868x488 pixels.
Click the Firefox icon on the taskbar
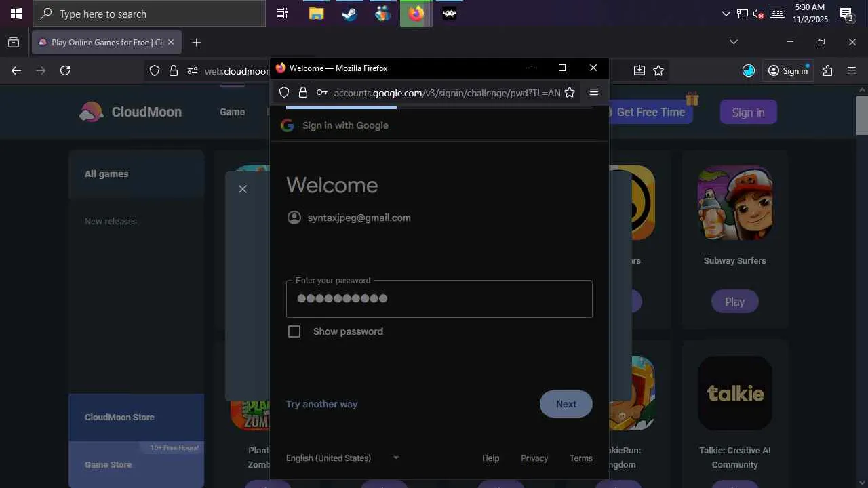point(416,14)
